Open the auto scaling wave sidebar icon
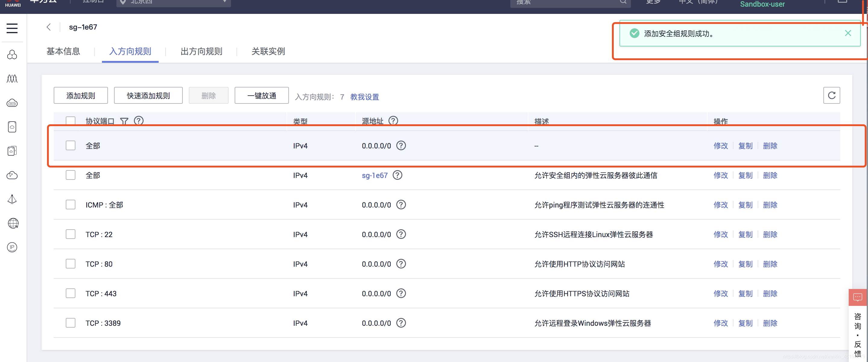The width and height of the screenshot is (868, 362). point(12,79)
